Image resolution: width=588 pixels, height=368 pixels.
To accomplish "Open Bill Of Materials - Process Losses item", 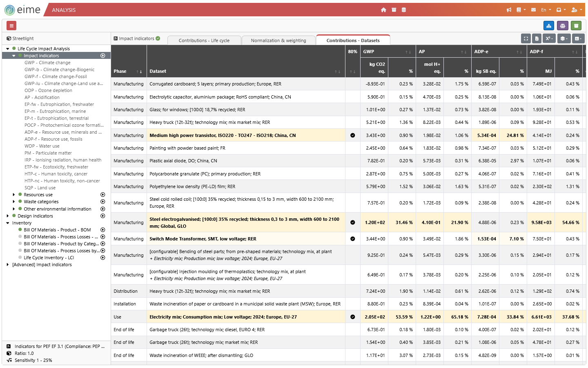I will pyautogui.click(x=61, y=237).
